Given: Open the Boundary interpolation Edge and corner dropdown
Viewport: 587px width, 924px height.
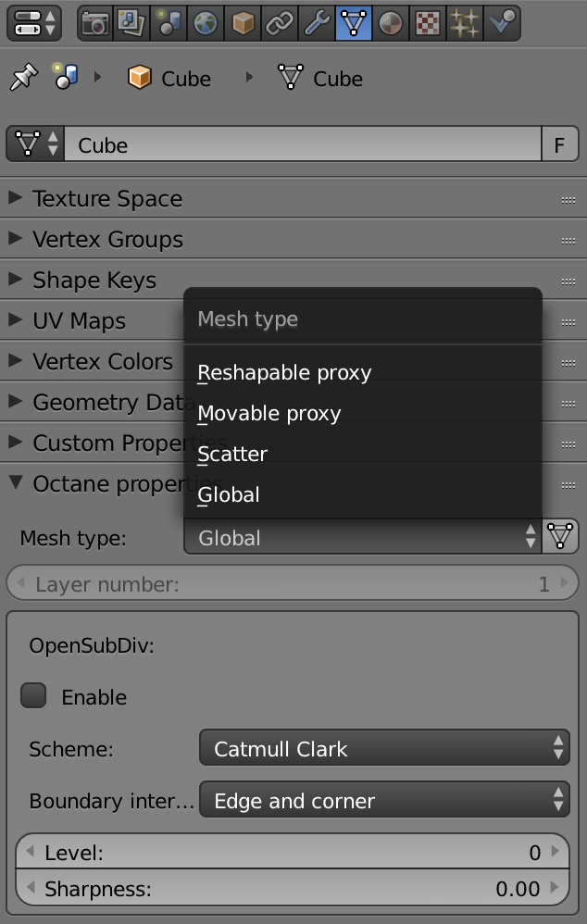Looking at the screenshot, I should [384, 800].
